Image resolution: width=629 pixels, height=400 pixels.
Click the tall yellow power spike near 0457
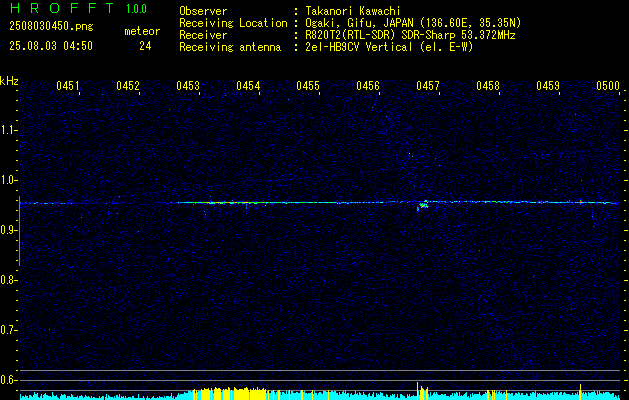point(417,391)
